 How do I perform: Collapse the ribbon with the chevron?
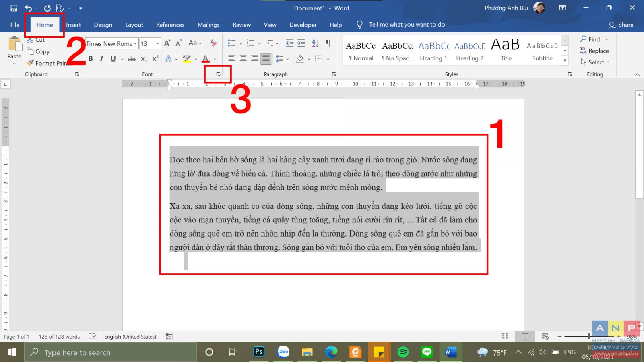[637, 75]
